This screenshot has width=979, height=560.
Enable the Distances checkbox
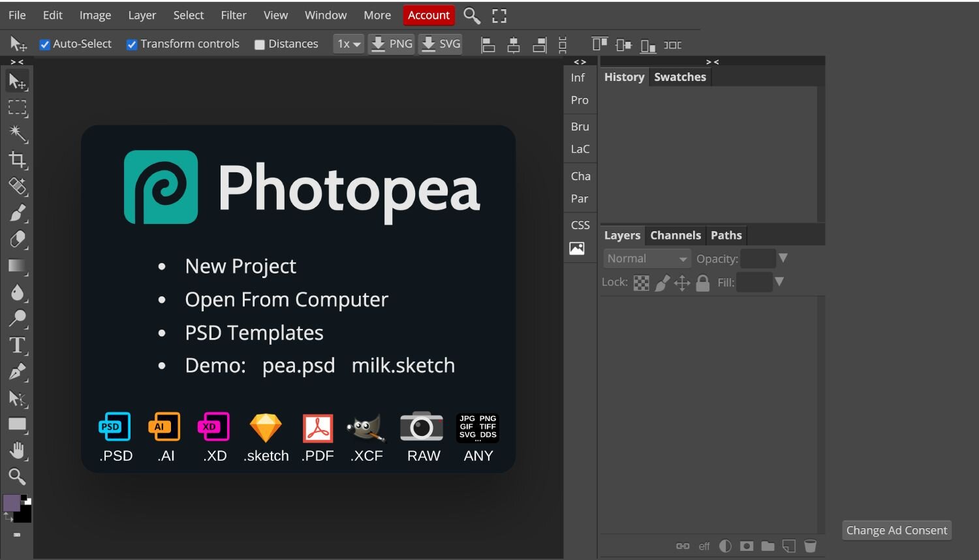(x=259, y=44)
